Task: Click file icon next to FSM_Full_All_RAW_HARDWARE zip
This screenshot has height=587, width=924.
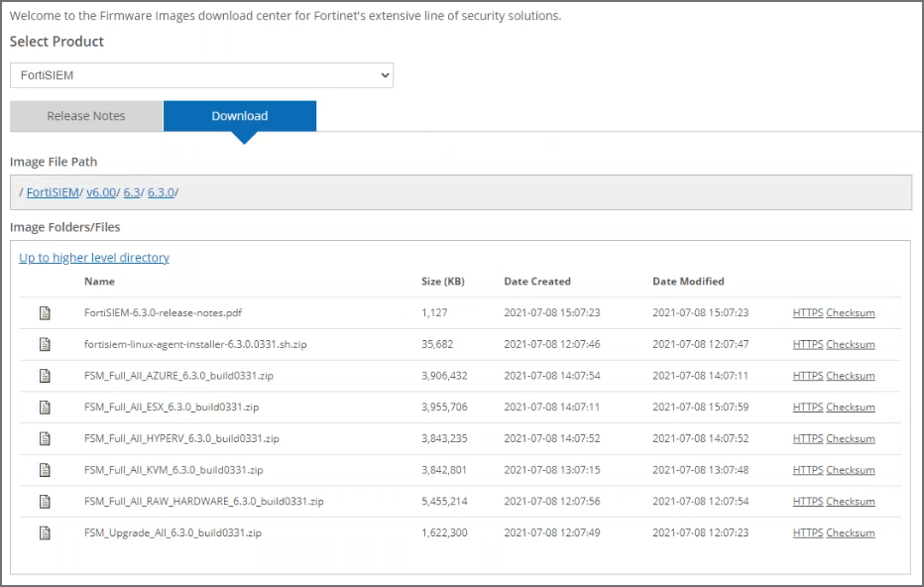Action: pyautogui.click(x=45, y=502)
